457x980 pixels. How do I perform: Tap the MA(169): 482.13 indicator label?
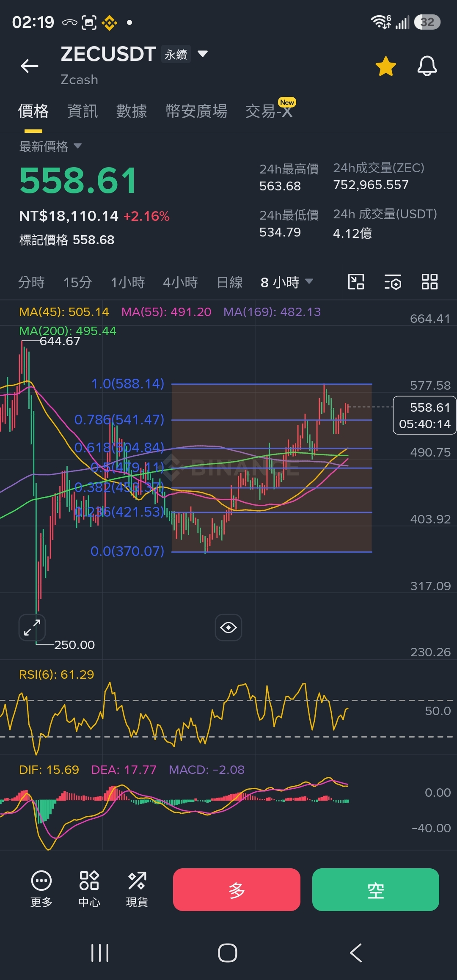click(272, 312)
